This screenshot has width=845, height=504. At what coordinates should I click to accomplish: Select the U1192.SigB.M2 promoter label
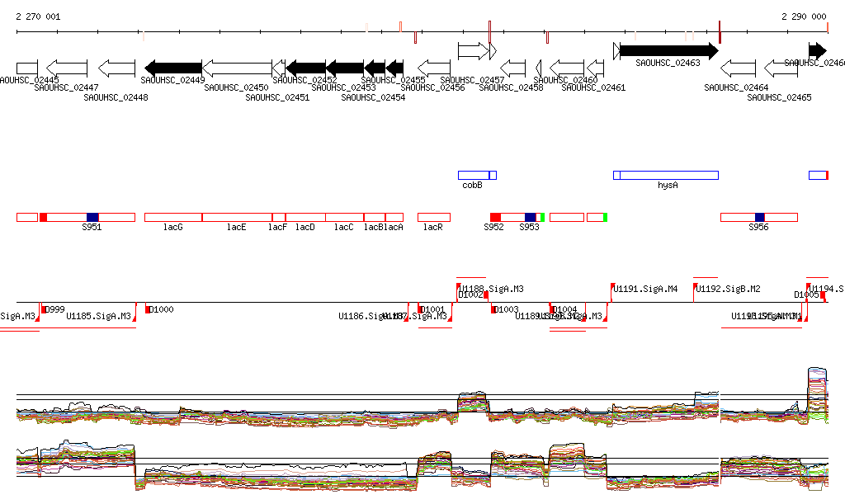click(x=728, y=290)
